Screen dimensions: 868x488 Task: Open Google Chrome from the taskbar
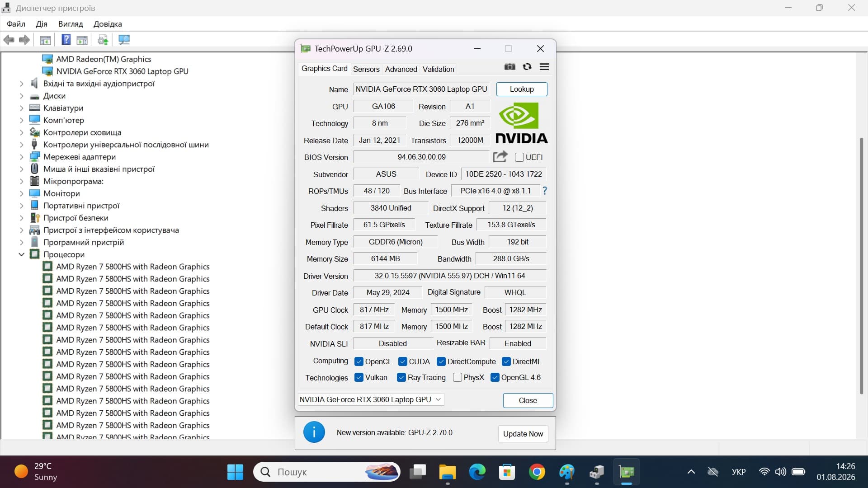pos(537,472)
